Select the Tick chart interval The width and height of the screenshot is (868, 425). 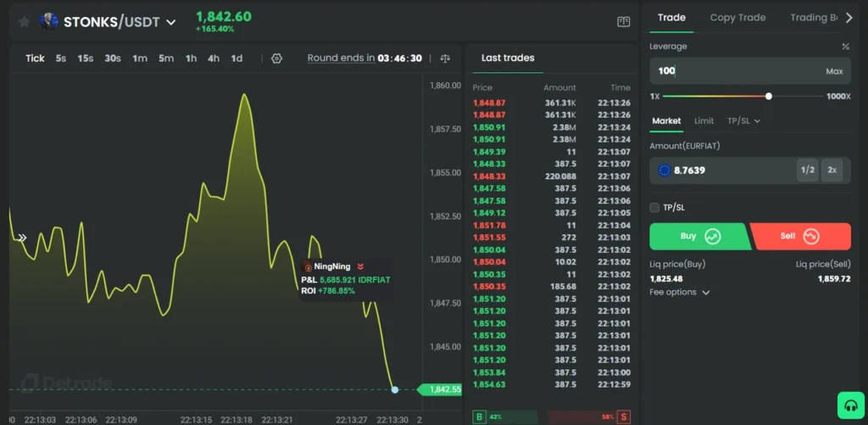(x=35, y=59)
